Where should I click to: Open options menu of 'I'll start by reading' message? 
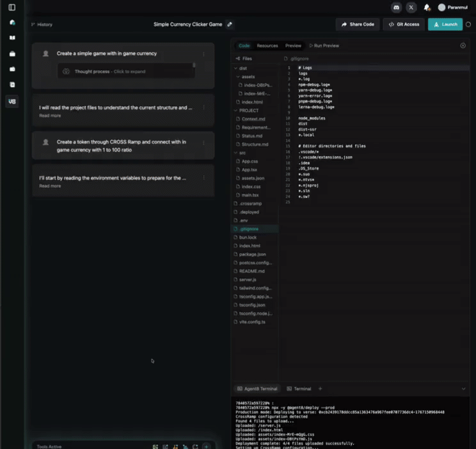[203, 178]
